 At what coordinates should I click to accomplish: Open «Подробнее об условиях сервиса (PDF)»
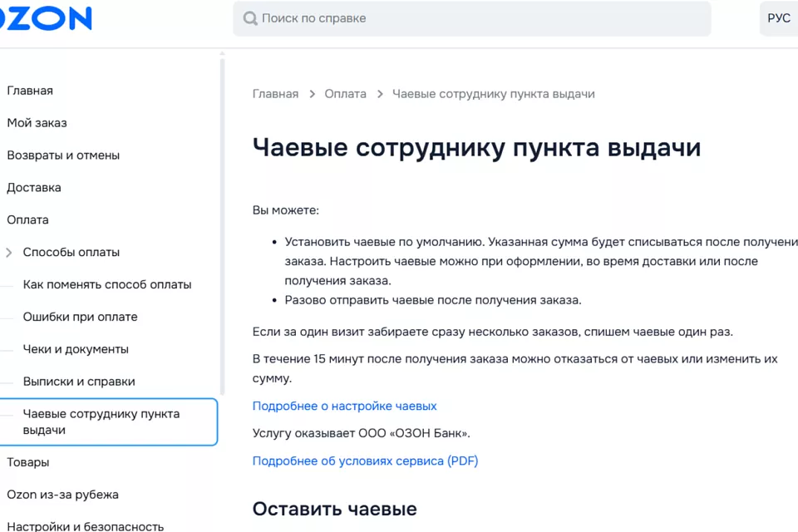(x=365, y=461)
